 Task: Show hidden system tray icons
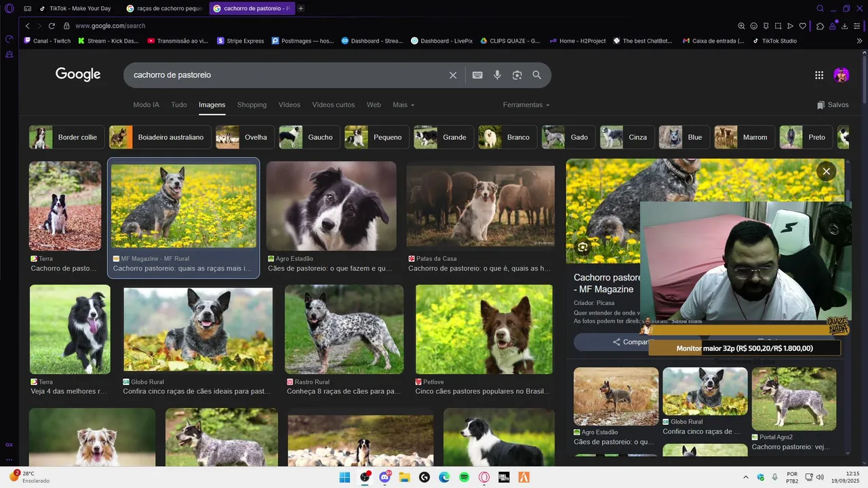pos(746,477)
